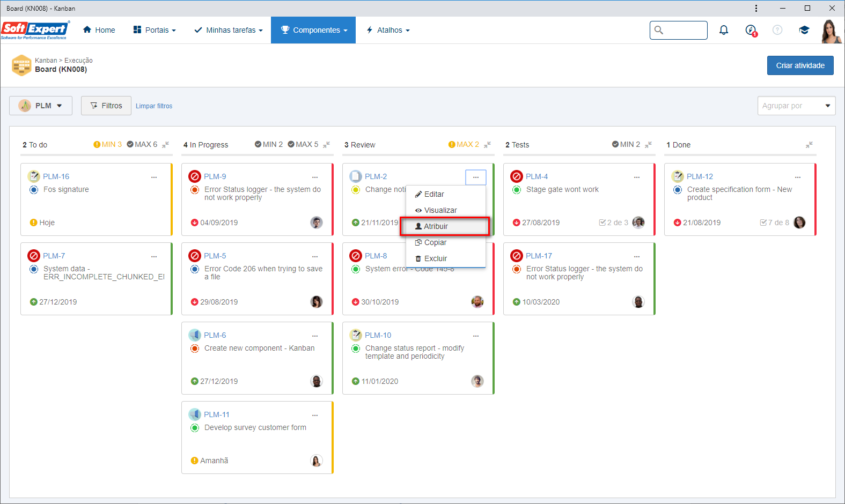The image size is (845, 504).
Task: Select Excluir from the context menu
Action: tap(446, 258)
